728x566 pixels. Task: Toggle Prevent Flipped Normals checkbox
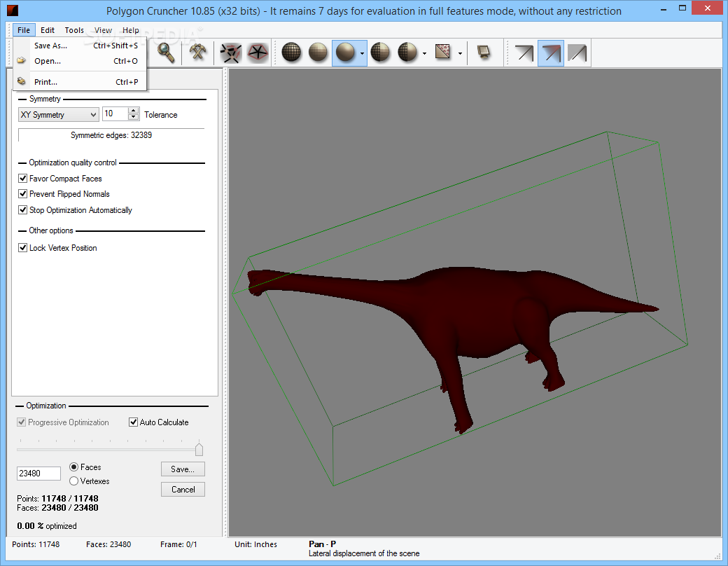pyautogui.click(x=22, y=194)
